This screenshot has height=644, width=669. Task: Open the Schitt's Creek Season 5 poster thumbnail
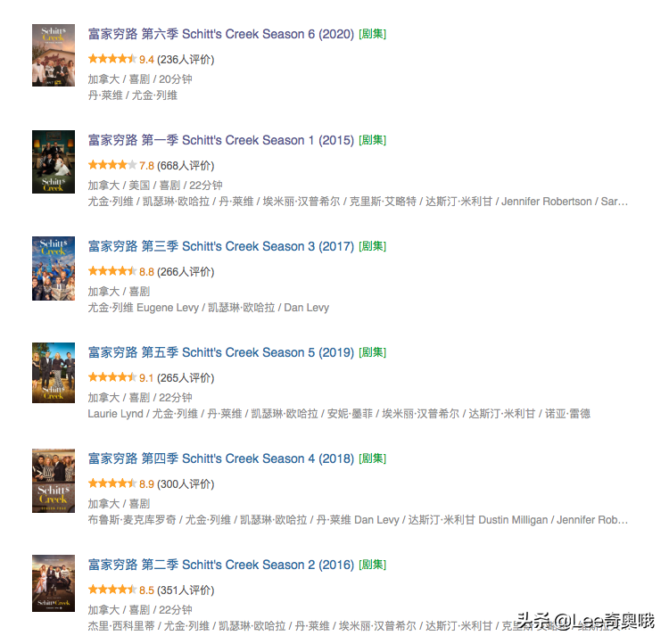click(x=54, y=373)
